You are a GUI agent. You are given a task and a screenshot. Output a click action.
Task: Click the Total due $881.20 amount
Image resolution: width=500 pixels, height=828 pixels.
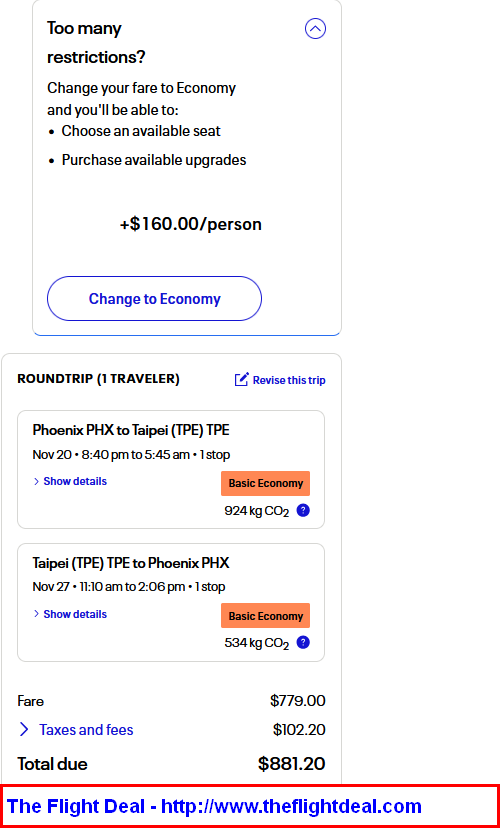[291, 764]
